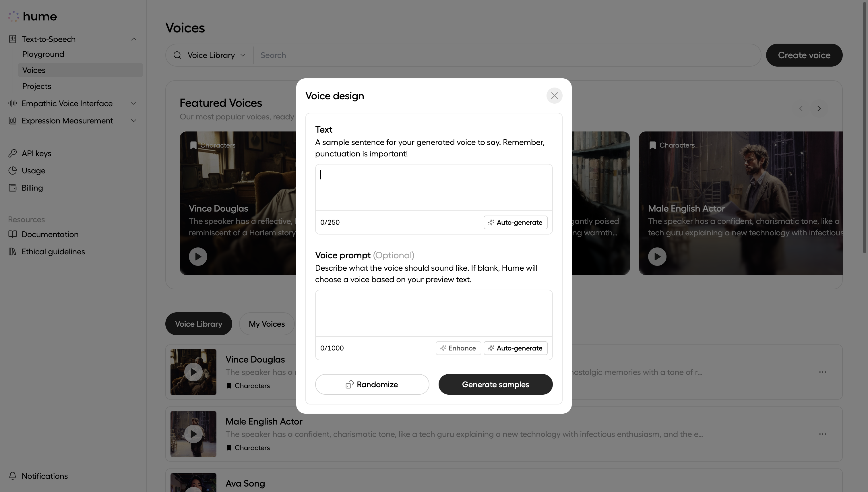Image resolution: width=868 pixels, height=492 pixels.
Task: Click the search magnifier icon
Action: point(177,55)
